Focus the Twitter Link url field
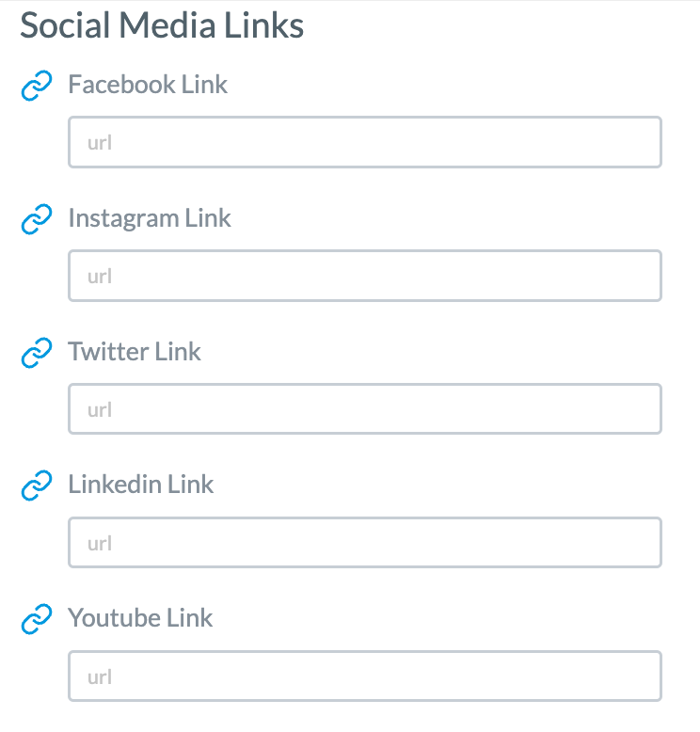The width and height of the screenshot is (700, 732). coord(365,409)
